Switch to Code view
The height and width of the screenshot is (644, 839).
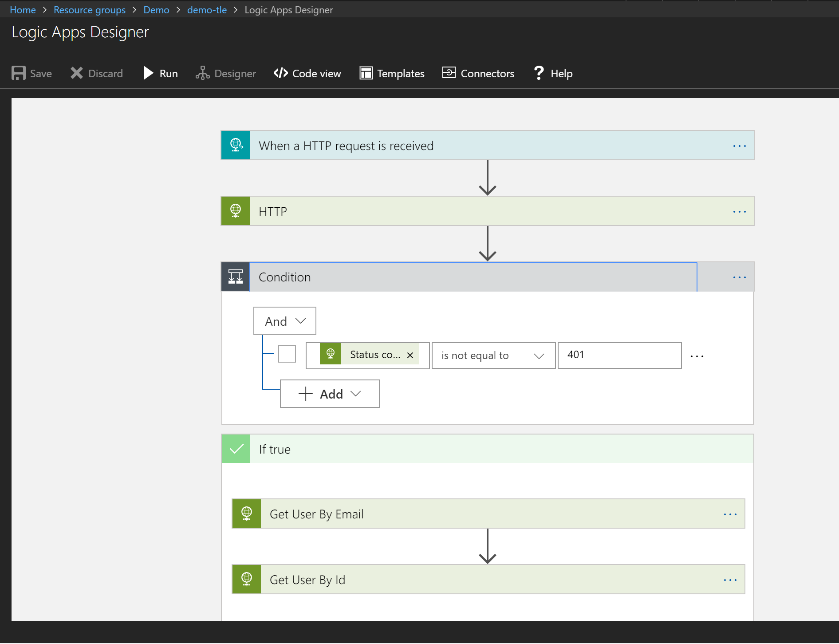[307, 73]
